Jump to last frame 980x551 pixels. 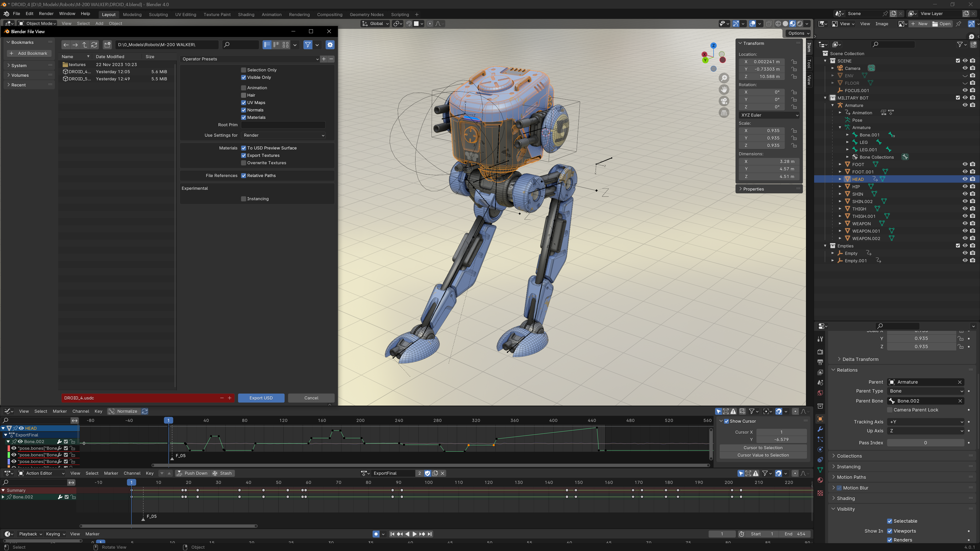click(430, 534)
